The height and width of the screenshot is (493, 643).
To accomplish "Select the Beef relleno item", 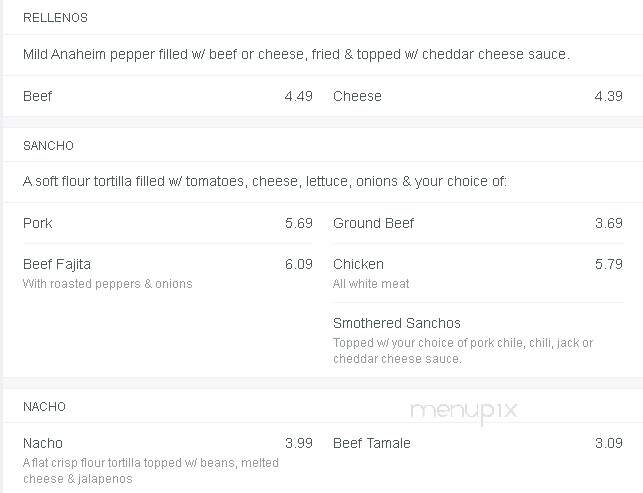I will [37, 96].
